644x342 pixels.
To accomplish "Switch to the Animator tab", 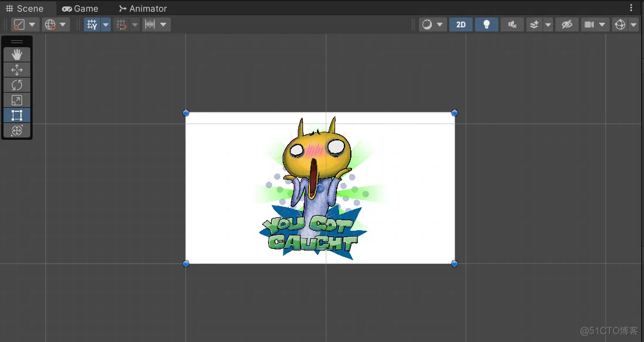I will (x=143, y=8).
